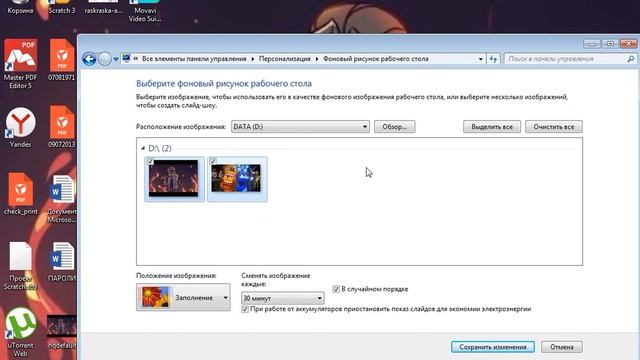Collapse the D:\ (2) group
640x360 pixels.
click(143, 148)
